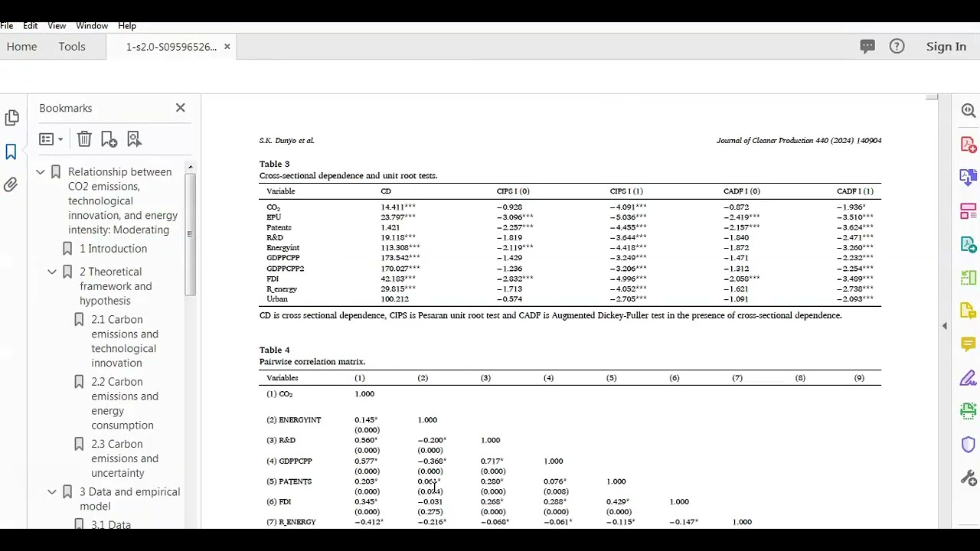The width and height of the screenshot is (980, 551).
Task: Open the Help menu
Action: [127, 25]
